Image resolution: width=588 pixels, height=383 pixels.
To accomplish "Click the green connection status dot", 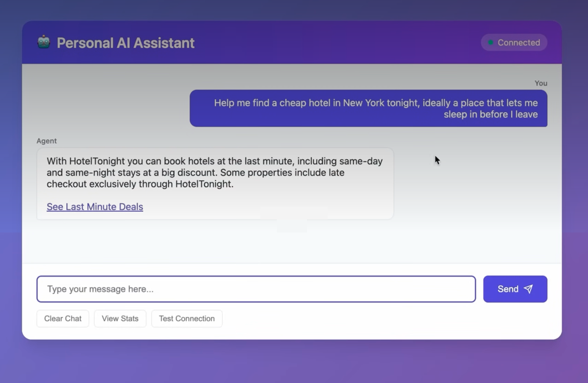I will (491, 43).
